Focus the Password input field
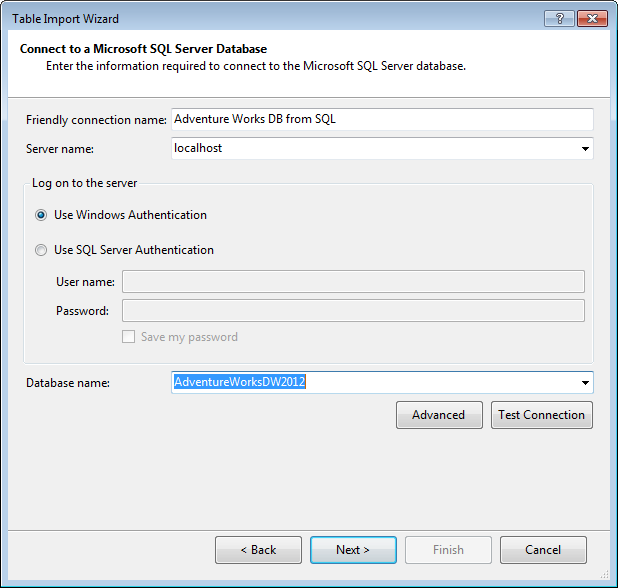The image size is (618, 588). (353, 311)
